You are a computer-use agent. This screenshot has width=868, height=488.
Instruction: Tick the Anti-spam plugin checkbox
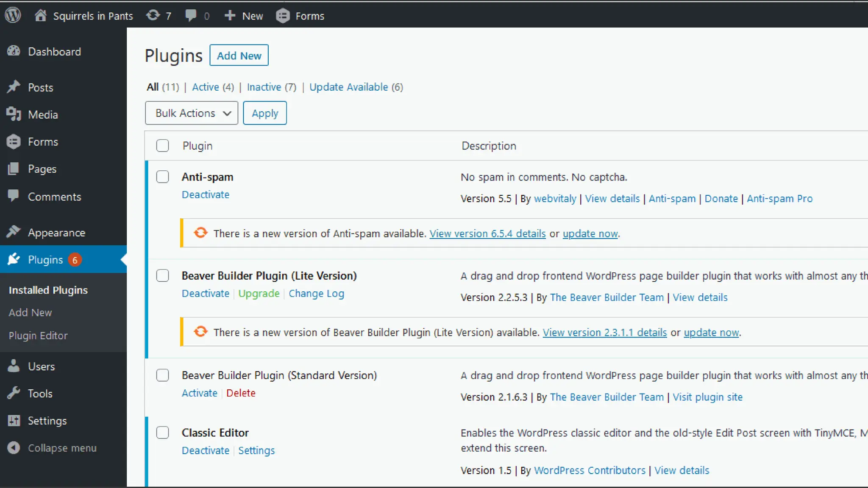(162, 177)
